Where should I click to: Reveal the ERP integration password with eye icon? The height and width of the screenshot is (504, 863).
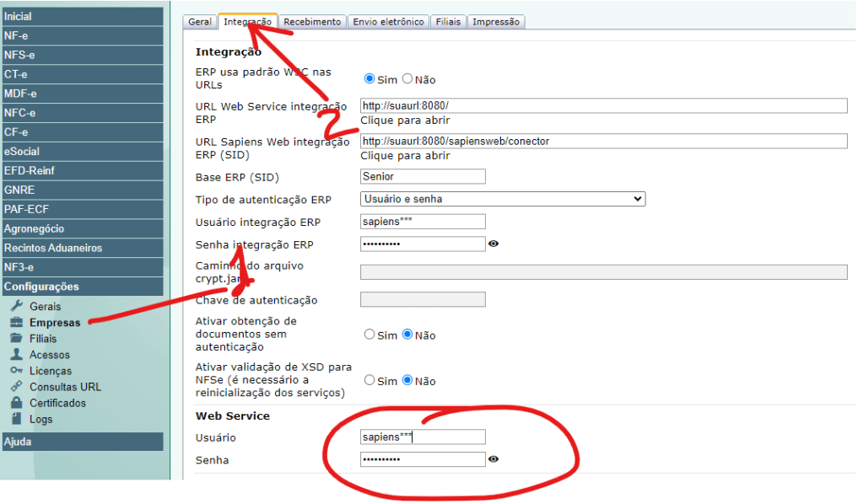click(494, 244)
